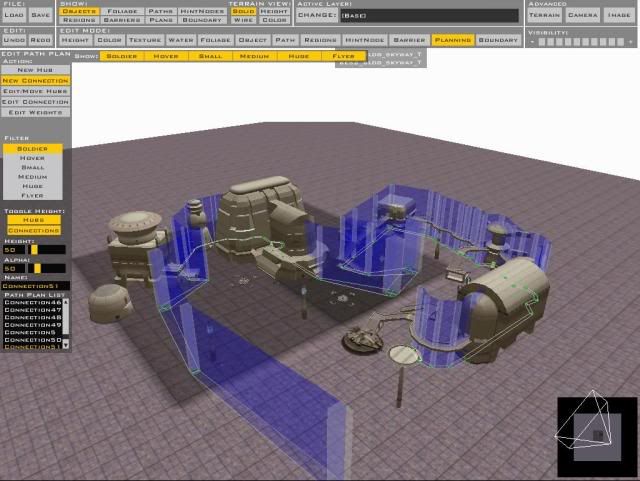Click the camera minimap overview
640x481 pixels.
click(597, 437)
